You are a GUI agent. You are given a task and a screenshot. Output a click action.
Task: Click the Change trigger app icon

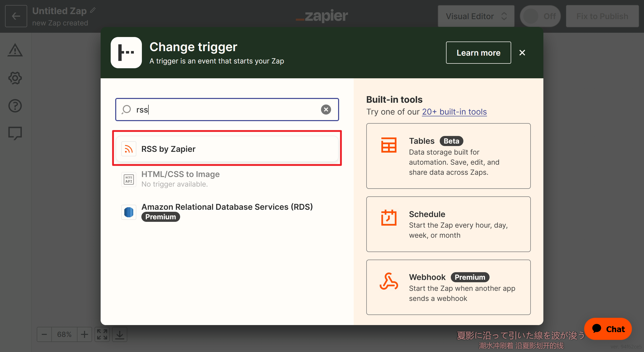[x=126, y=53]
